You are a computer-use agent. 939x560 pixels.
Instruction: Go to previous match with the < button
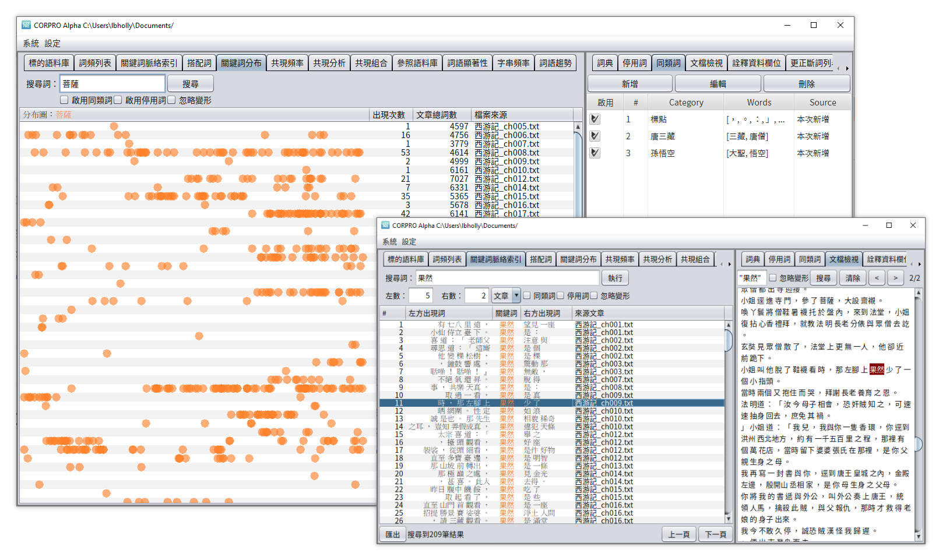[x=877, y=278]
